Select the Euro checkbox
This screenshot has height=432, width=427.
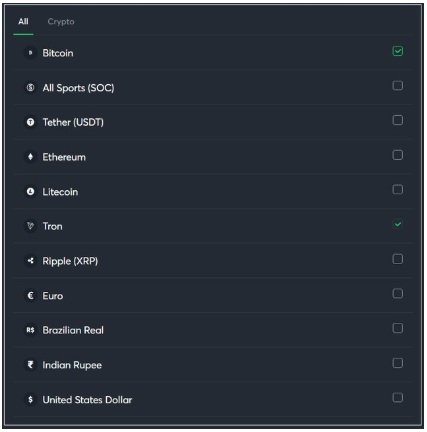pyautogui.click(x=398, y=294)
